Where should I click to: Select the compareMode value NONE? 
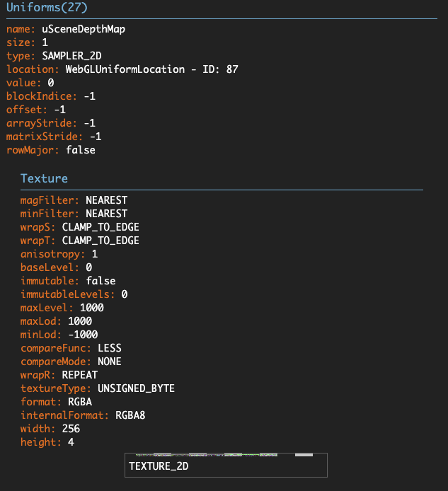[x=109, y=362]
